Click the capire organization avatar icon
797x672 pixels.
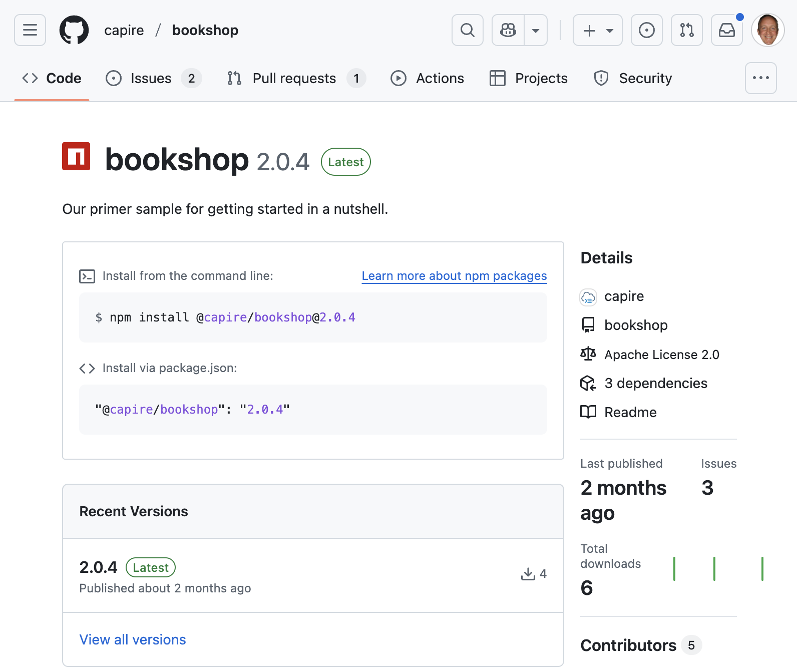[x=588, y=297]
